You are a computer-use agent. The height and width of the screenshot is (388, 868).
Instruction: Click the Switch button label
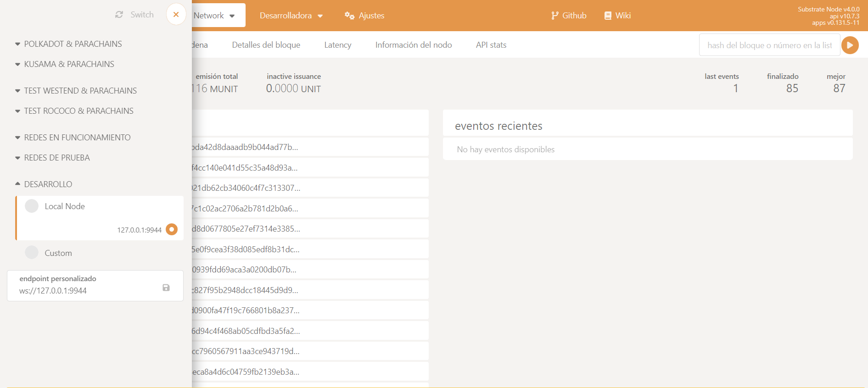[142, 15]
